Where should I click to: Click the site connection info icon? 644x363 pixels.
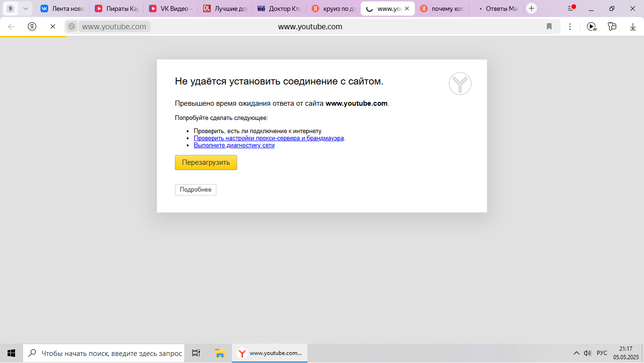(72, 26)
